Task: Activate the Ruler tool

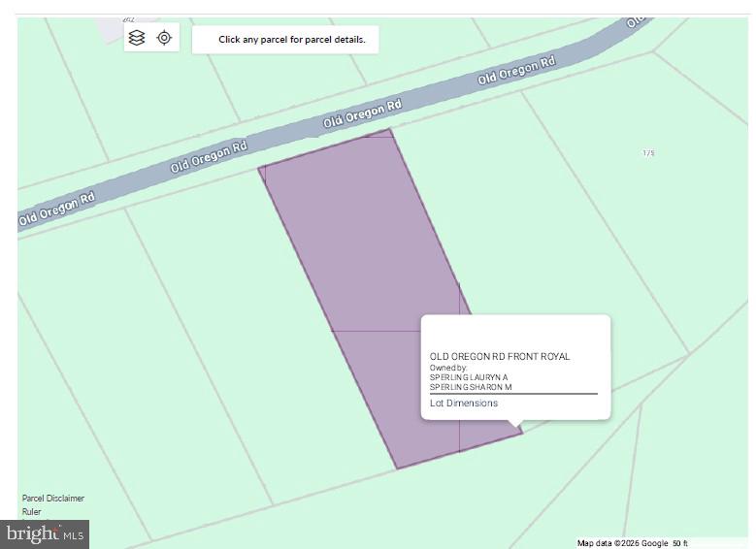Action: pos(31,511)
